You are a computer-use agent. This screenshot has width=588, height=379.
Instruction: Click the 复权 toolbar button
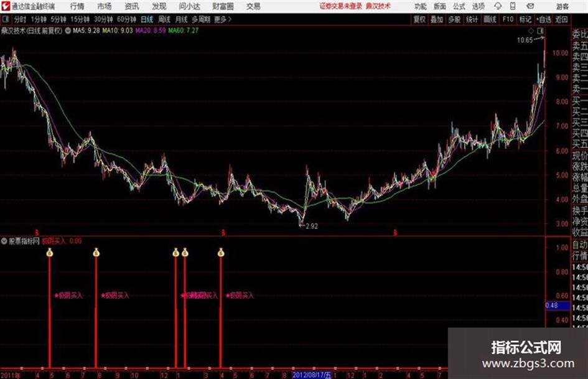(x=419, y=19)
